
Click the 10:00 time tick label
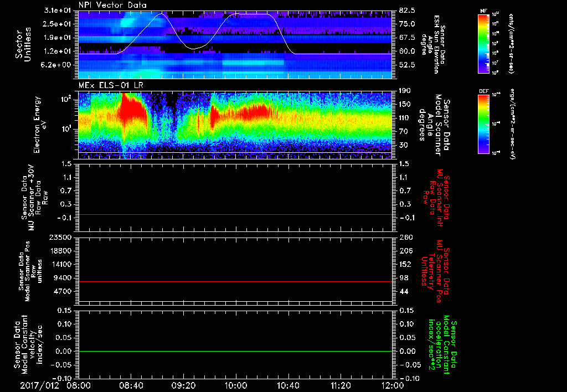coord(236,385)
